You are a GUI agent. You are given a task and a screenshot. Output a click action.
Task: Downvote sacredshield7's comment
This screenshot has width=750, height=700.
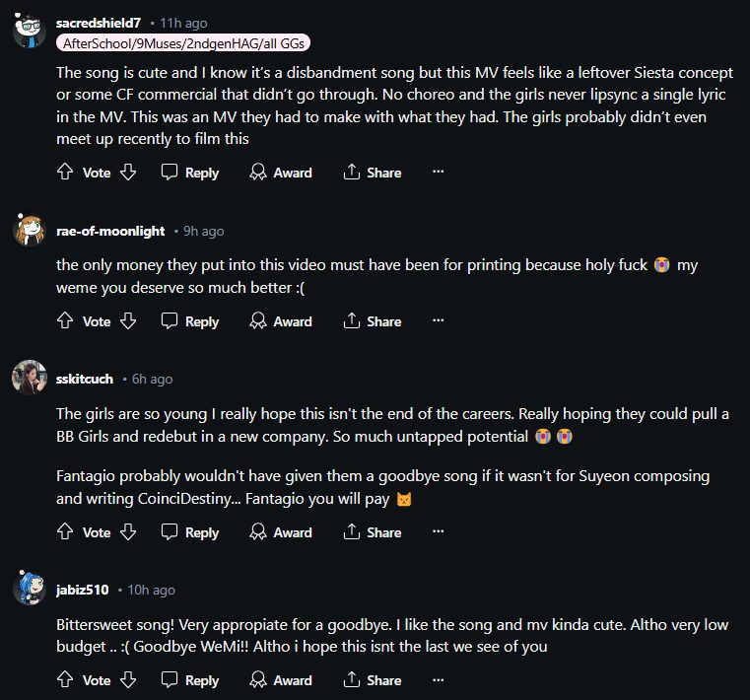127,173
